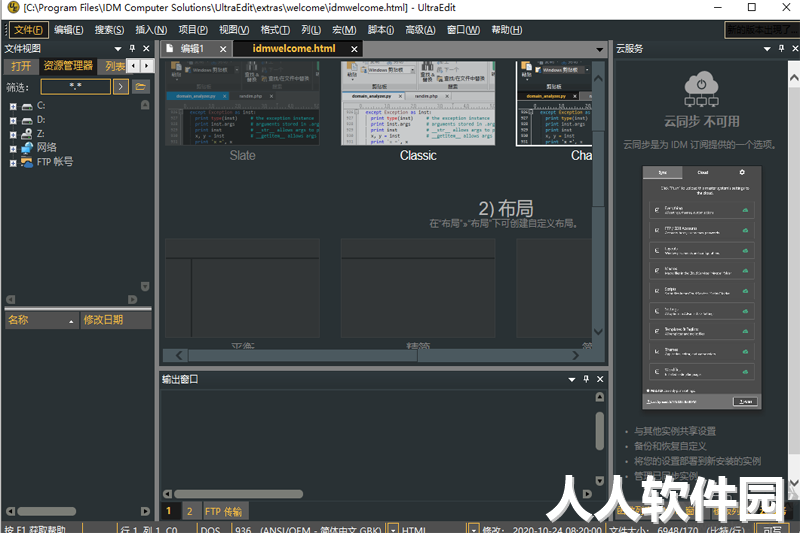
Task: Pin the 输出窗口 panel
Action: click(x=586, y=379)
